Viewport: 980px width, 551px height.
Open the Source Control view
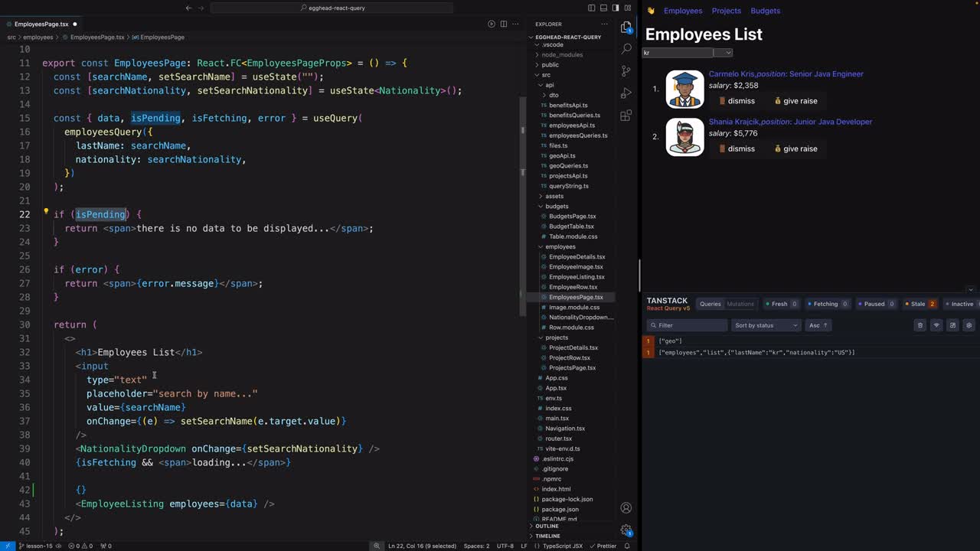(x=626, y=70)
